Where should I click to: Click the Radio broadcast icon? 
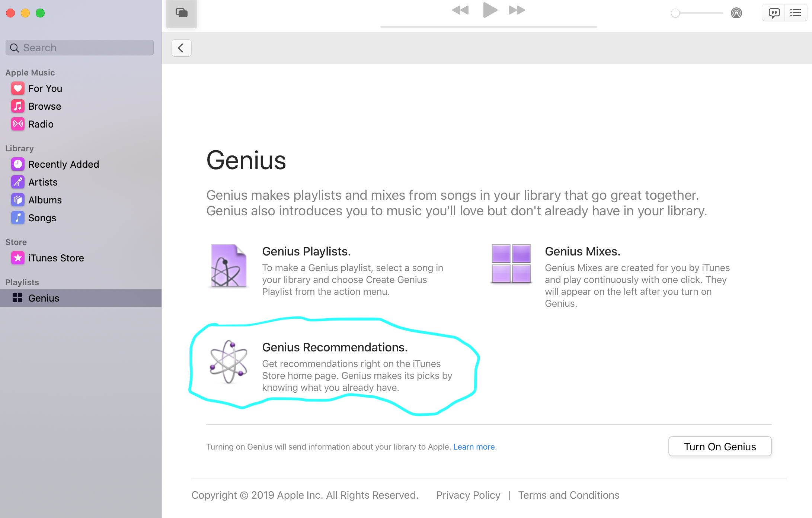pyautogui.click(x=18, y=124)
